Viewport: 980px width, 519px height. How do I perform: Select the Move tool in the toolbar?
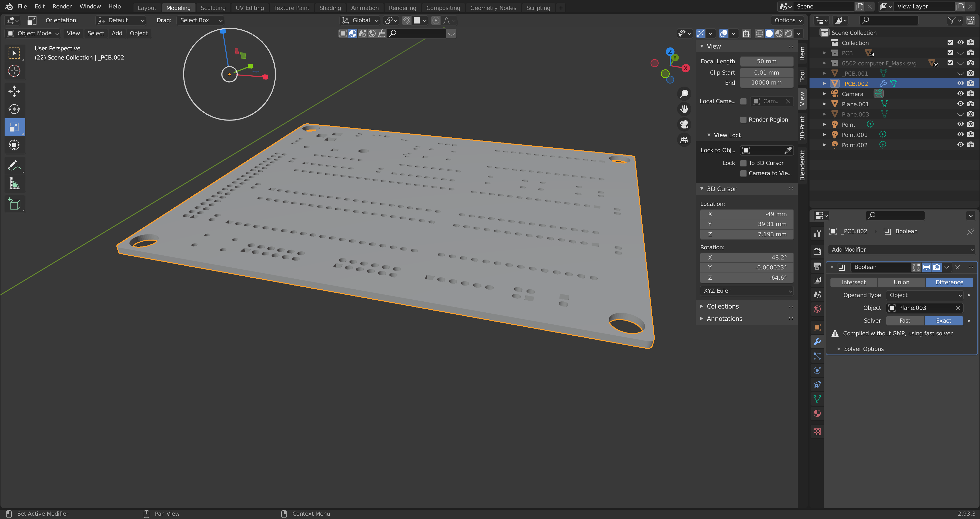pos(14,91)
